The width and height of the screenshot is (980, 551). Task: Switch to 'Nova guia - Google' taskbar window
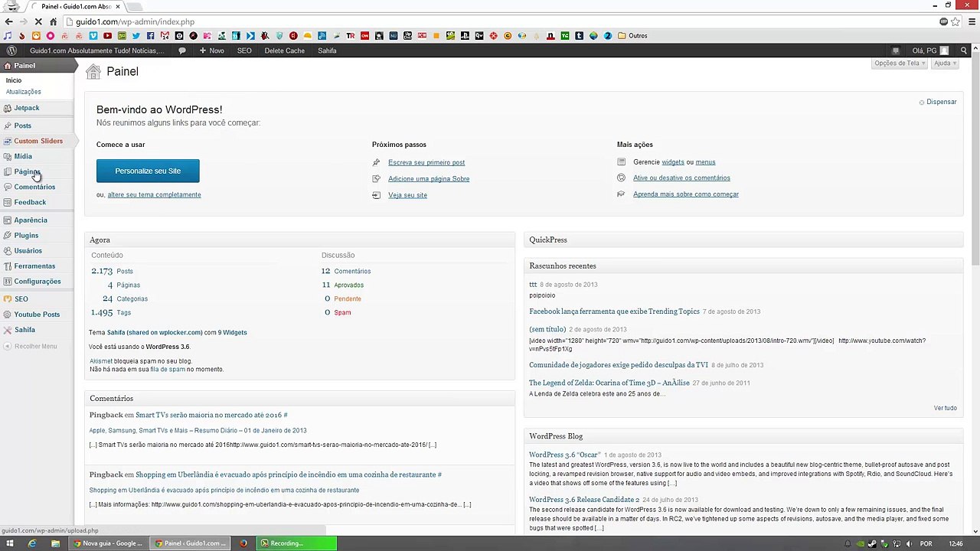(x=108, y=543)
